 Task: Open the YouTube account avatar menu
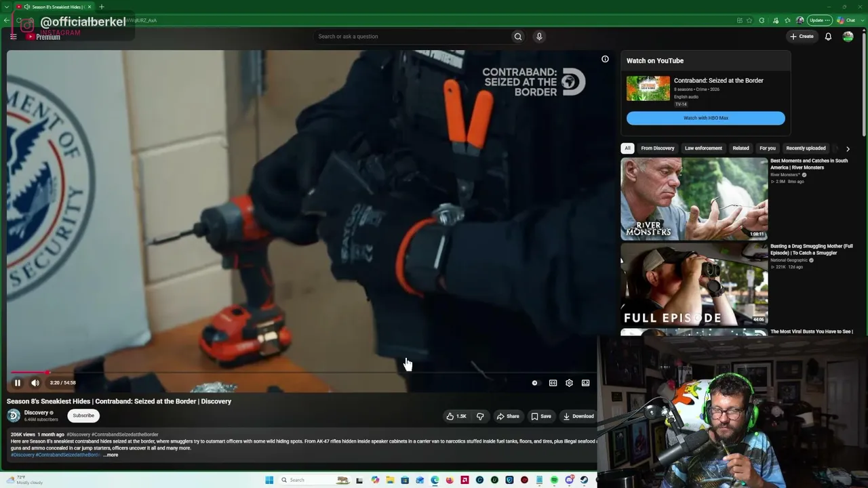pos(848,37)
